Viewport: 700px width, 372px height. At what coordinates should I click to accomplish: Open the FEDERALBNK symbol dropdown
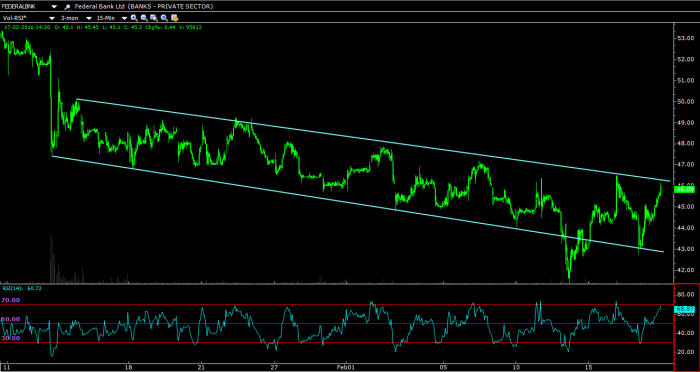(x=54, y=7)
